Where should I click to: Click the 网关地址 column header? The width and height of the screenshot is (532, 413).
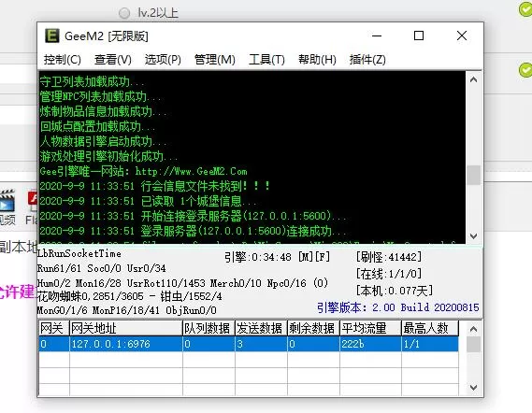tap(126, 328)
